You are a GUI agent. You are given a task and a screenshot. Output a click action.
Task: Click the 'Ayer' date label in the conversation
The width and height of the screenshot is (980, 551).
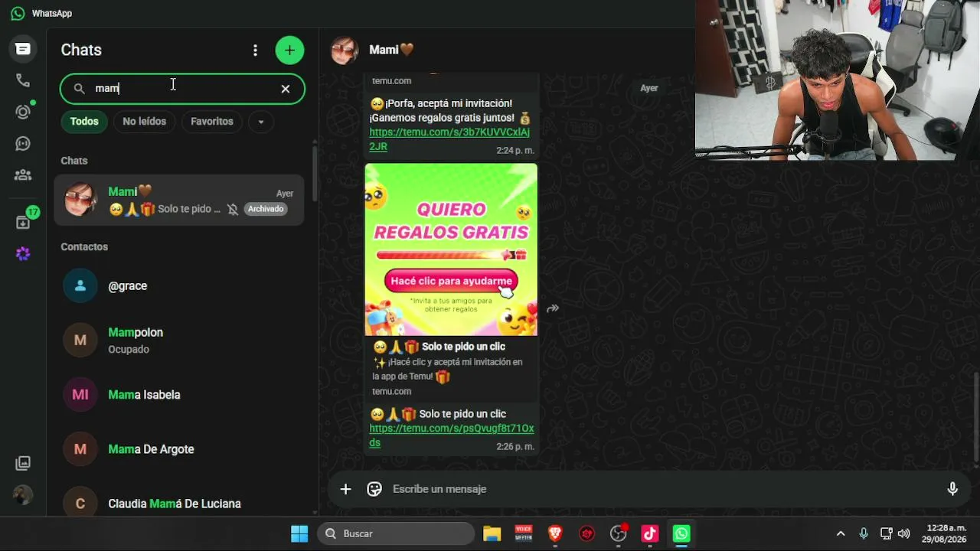649,88
